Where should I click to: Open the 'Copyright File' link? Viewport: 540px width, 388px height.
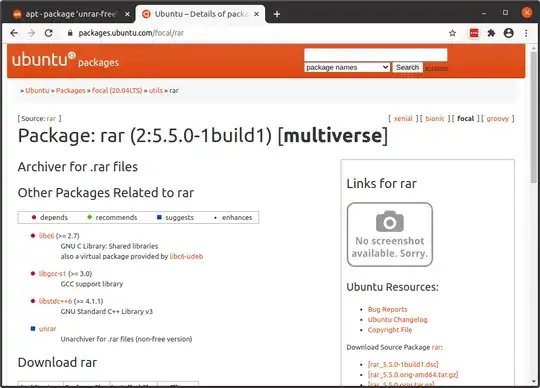click(390, 330)
